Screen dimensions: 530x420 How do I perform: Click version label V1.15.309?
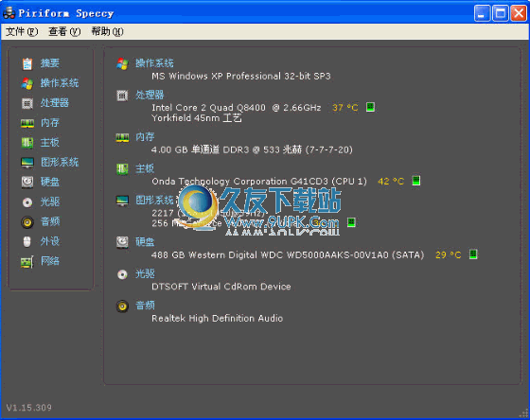[29, 408]
